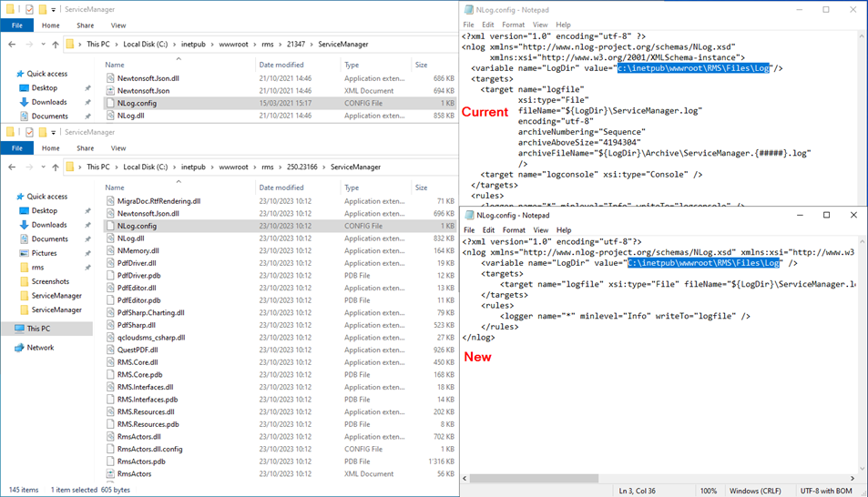Open Share tab in bottom Explorer
Image resolution: width=868 pixels, height=497 pixels.
point(86,148)
